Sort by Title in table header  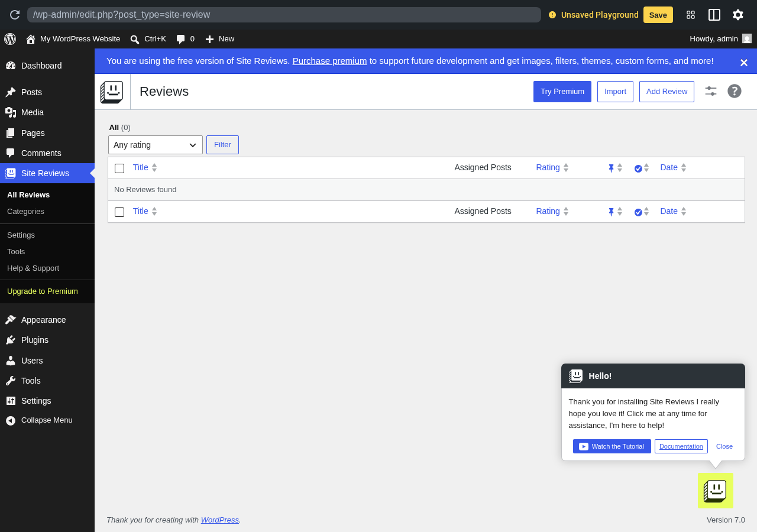[145, 167]
